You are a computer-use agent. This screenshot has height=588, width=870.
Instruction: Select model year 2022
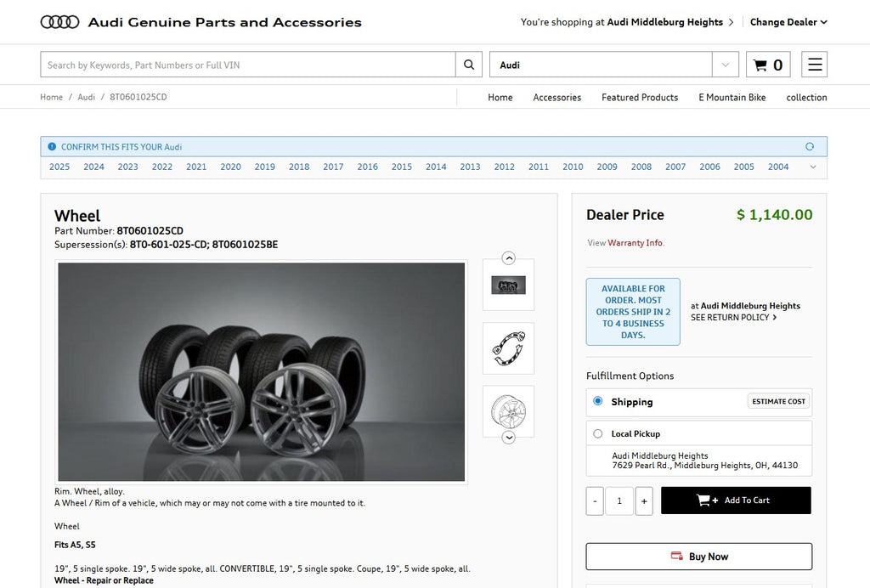(x=162, y=167)
